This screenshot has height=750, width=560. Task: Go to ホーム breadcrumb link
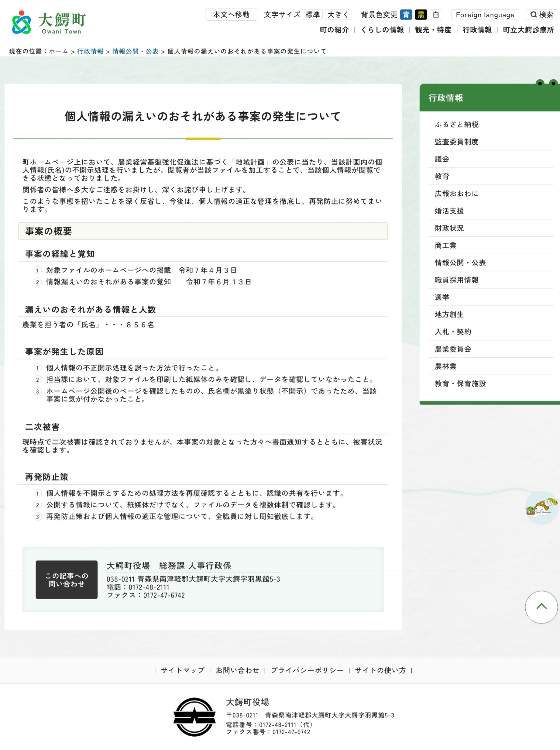tap(59, 51)
